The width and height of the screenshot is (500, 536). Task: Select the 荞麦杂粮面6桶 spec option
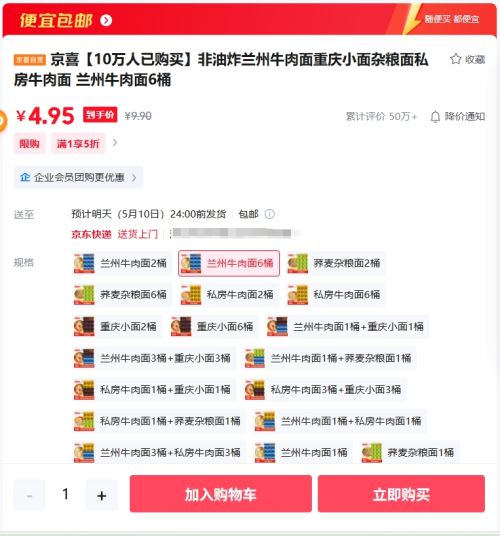pyautogui.click(x=121, y=295)
